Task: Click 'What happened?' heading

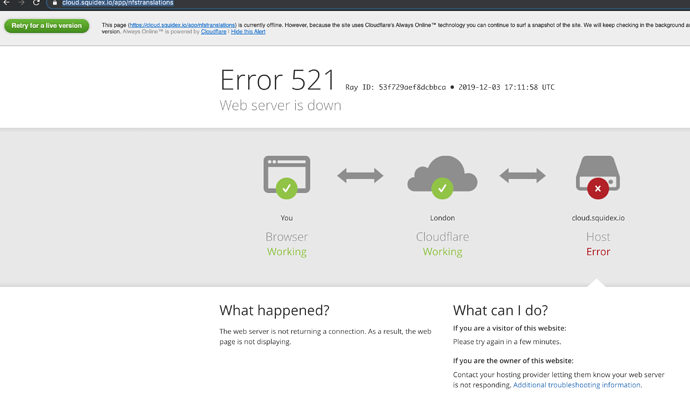Action: pos(274,311)
